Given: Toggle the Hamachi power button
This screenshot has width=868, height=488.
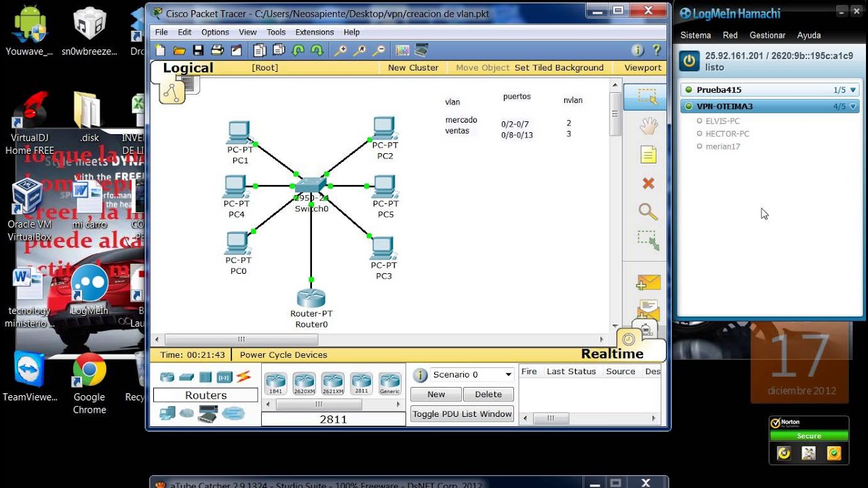Looking at the screenshot, I should tap(690, 60).
